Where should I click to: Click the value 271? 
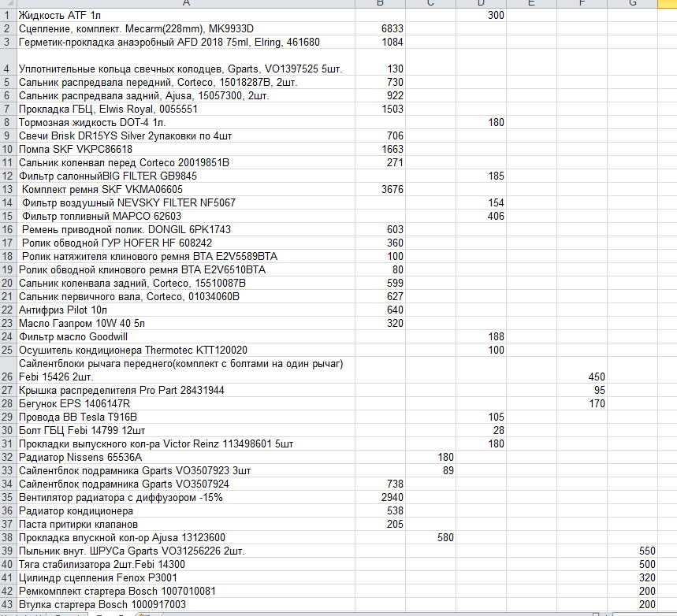pos(395,162)
